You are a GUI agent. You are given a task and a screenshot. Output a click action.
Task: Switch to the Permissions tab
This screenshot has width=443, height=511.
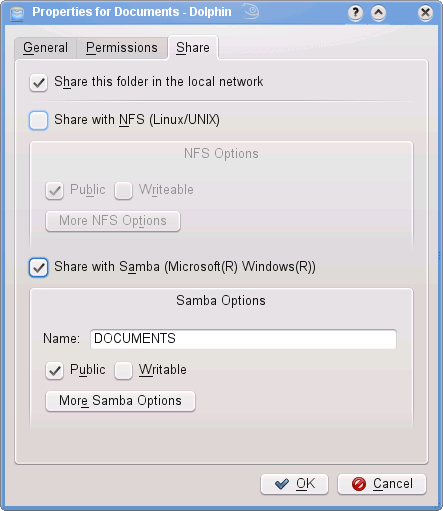(122, 48)
